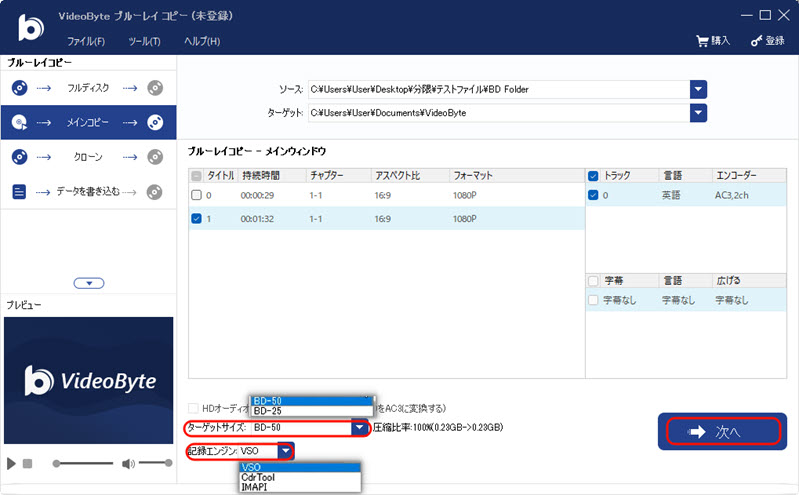This screenshot has height=495, width=799.
Task: Toggle the トラック header checkbox
Action: [x=593, y=176]
